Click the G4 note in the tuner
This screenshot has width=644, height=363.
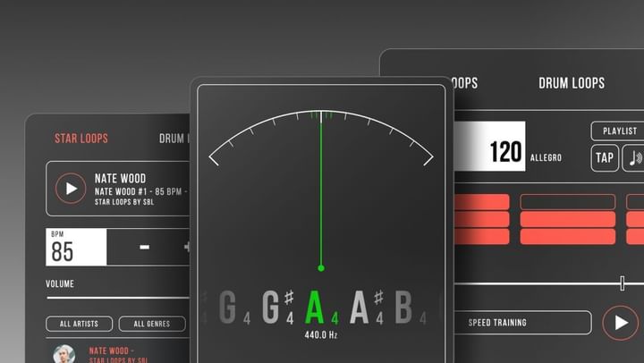227,308
